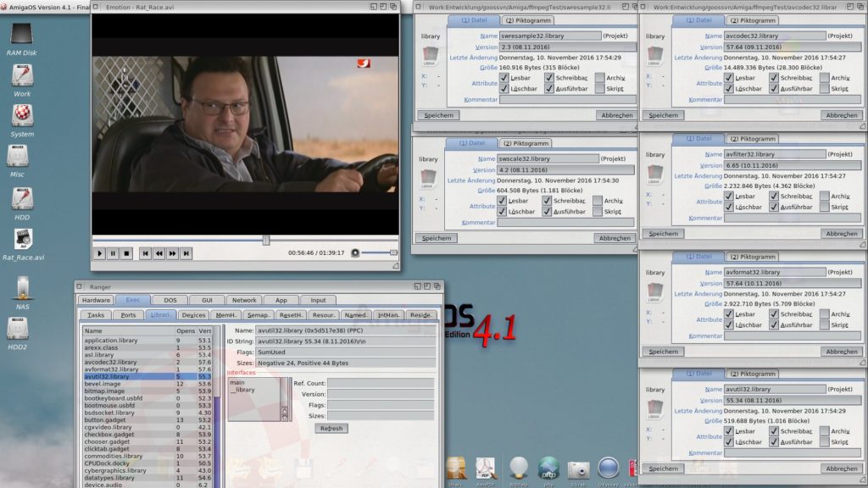868x488 pixels.
Task: Switch to the Hardware tab in Ranger
Action: 96,301
